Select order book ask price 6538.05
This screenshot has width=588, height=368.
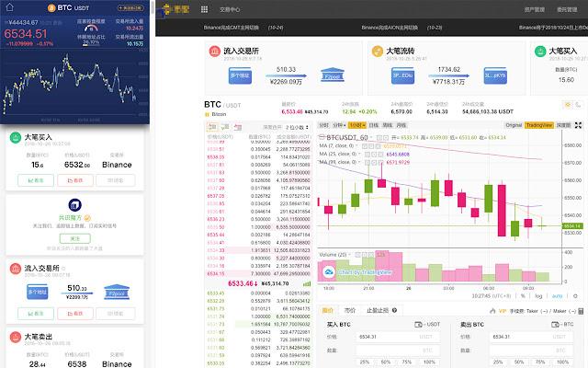pyautogui.click(x=216, y=157)
